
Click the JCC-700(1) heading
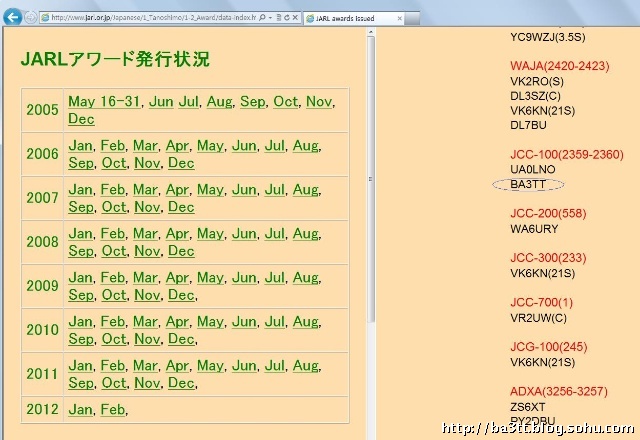(542, 302)
